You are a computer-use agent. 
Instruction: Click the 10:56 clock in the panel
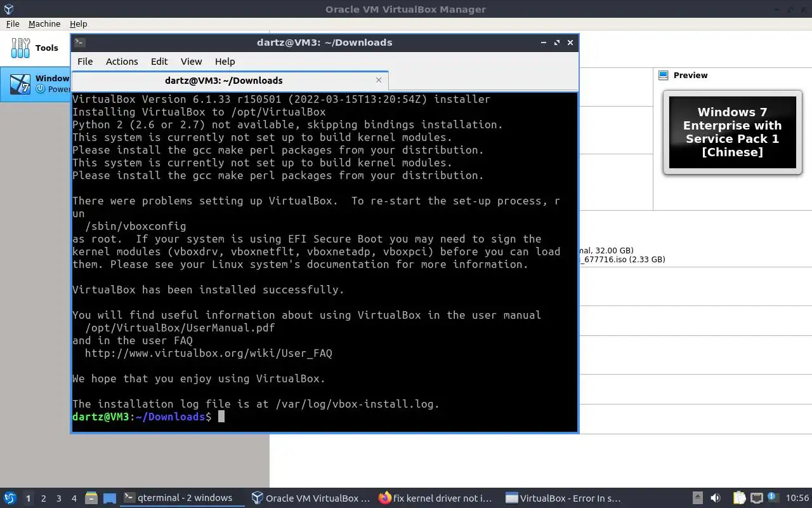pyautogui.click(x=797, y=498)
